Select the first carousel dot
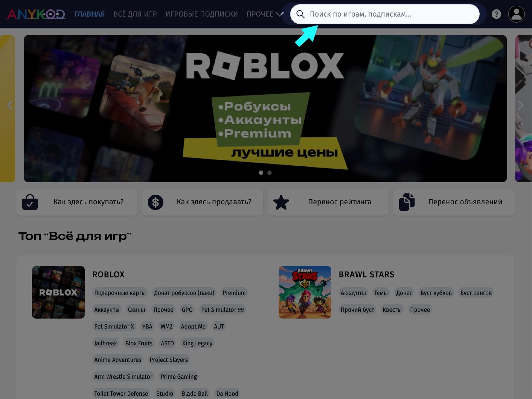The height and width of the screenshot is (399, 532). (261, 173)
